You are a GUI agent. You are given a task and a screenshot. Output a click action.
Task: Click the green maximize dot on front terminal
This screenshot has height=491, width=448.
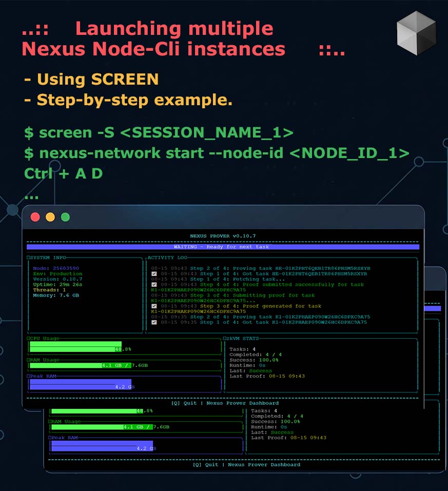coord(65,217)
